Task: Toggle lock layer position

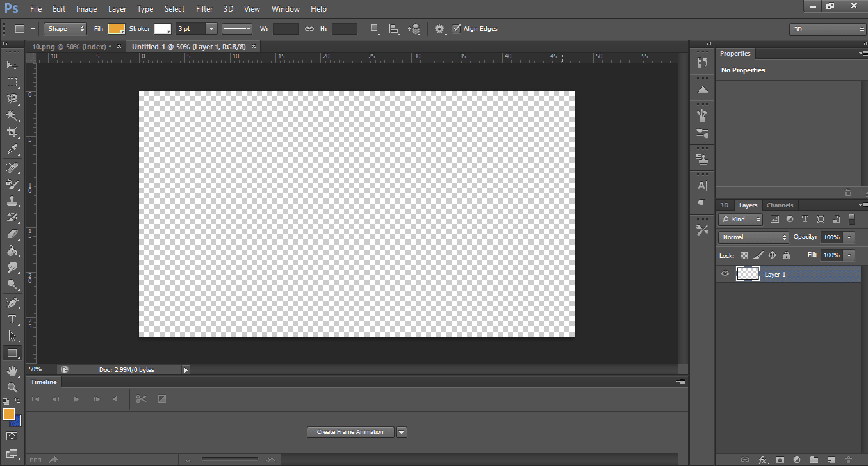Action: [x=773, y=255]
